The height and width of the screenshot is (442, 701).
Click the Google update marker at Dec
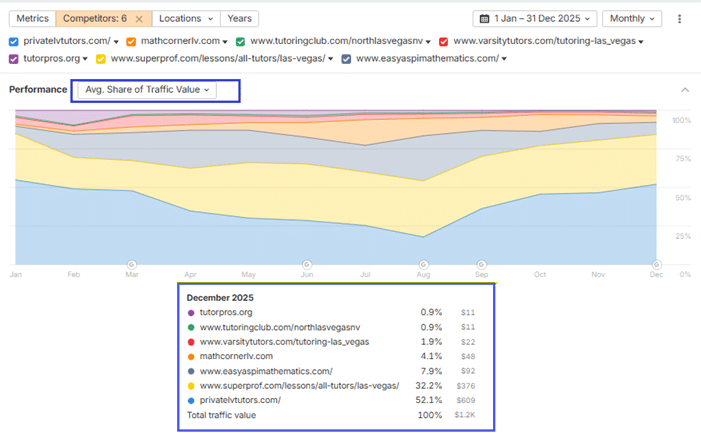pos(656,265)
